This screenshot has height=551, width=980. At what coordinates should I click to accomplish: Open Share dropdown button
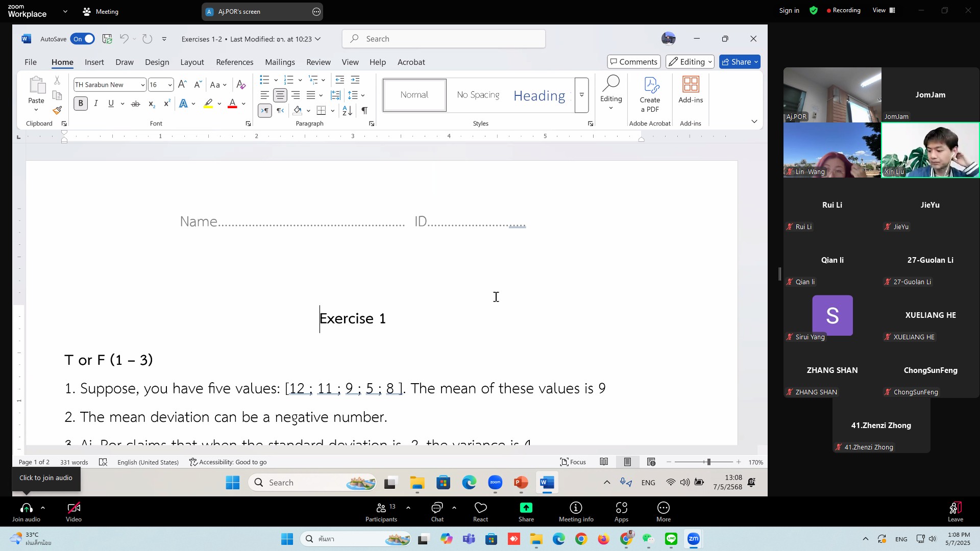coord(740,62)
